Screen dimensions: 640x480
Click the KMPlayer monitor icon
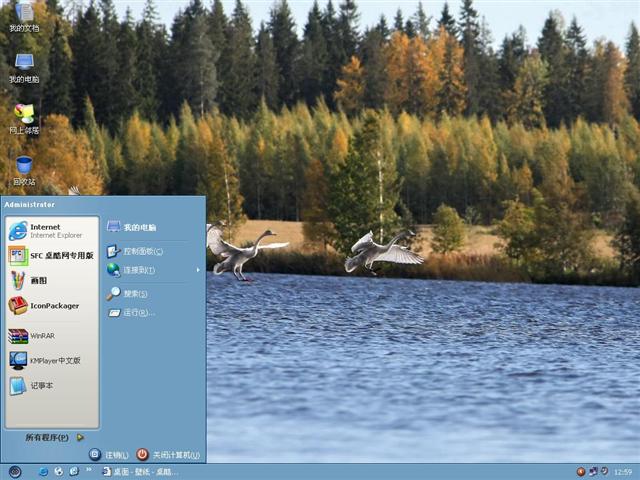18,361
